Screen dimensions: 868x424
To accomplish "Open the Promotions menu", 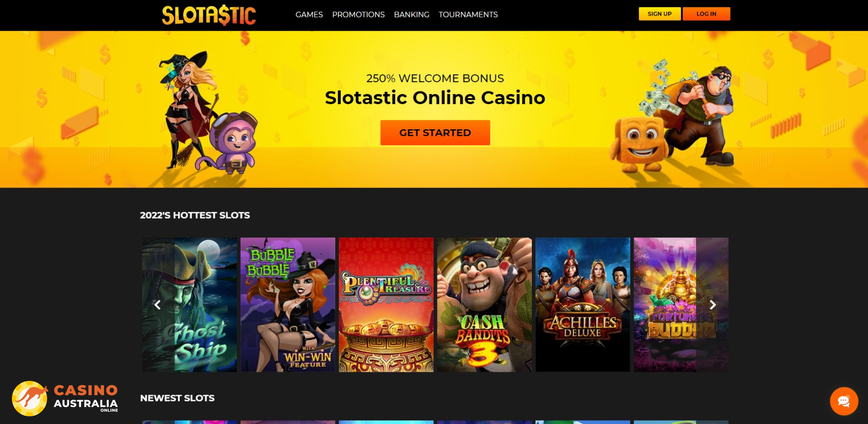I will pos(359,15).
